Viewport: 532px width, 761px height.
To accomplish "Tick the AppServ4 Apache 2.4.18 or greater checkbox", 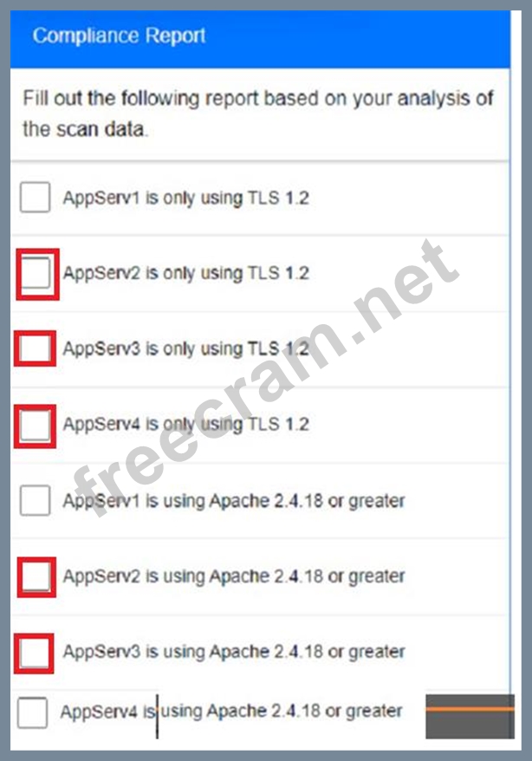I will (x=32, y=712).
